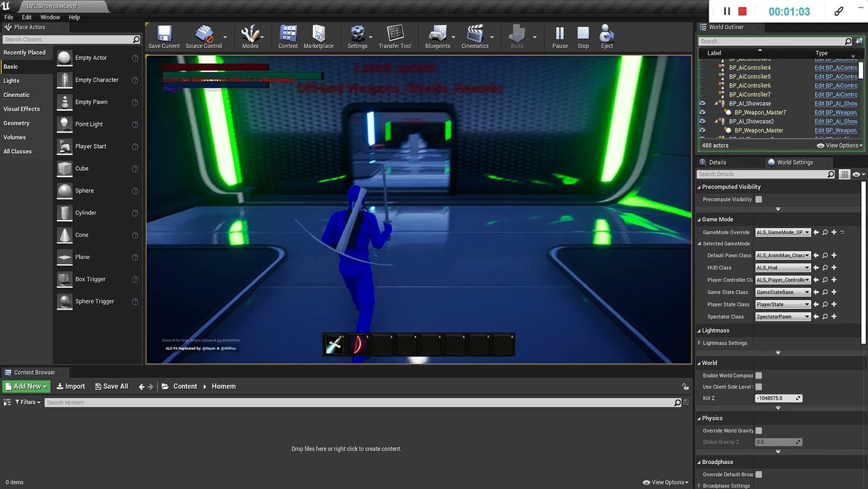Image resolution: width=868 pixels, height=489 pixels.
Task: Click the help icon beside Empty Pawn
Action: click(135, 103)
